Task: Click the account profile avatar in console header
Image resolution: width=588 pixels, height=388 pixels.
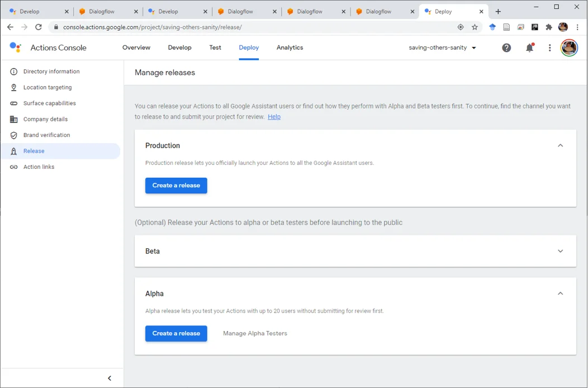Action: (569, 48)
